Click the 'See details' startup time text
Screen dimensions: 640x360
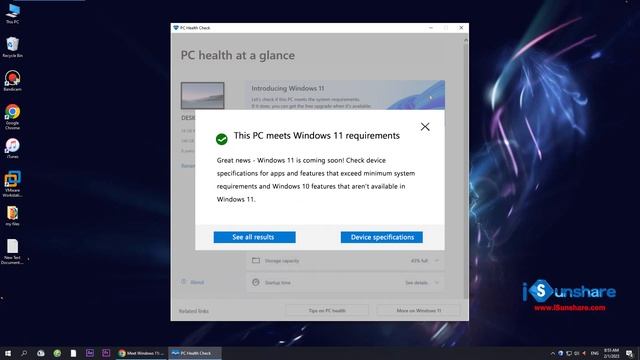pos(416,282)
